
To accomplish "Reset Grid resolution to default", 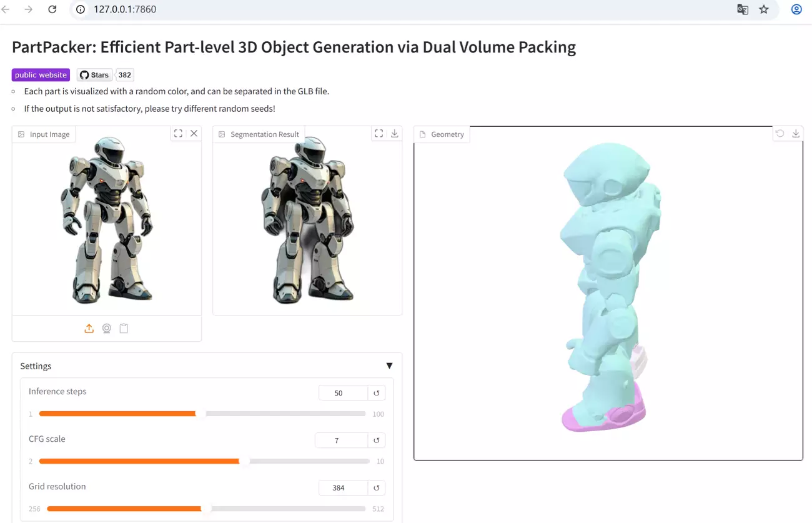I will coord(377,488).
